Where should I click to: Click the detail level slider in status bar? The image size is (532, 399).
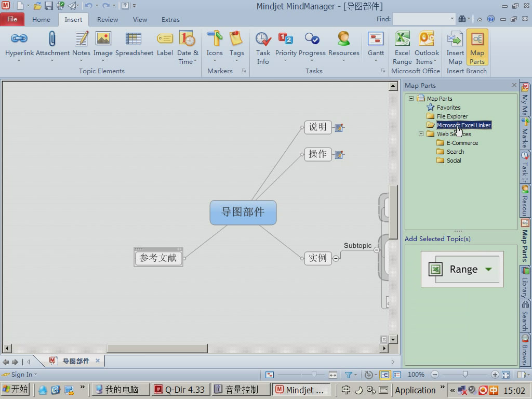[314, 374]
